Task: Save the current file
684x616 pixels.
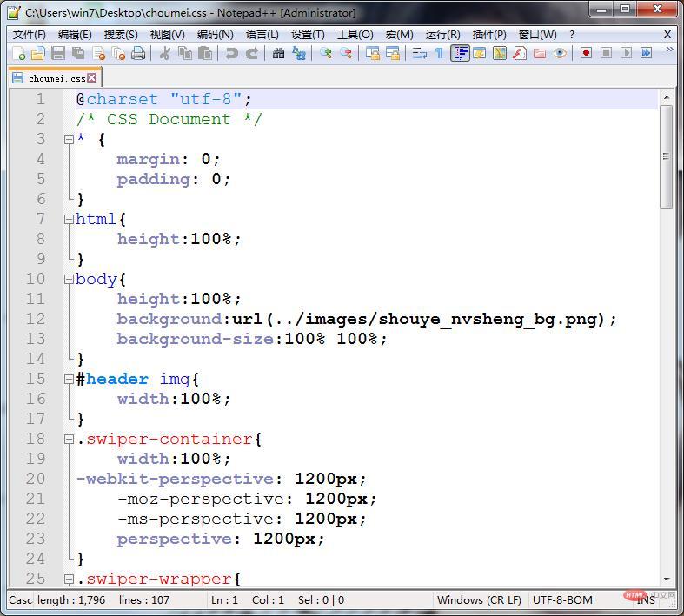Action: (x=58, y=53)
